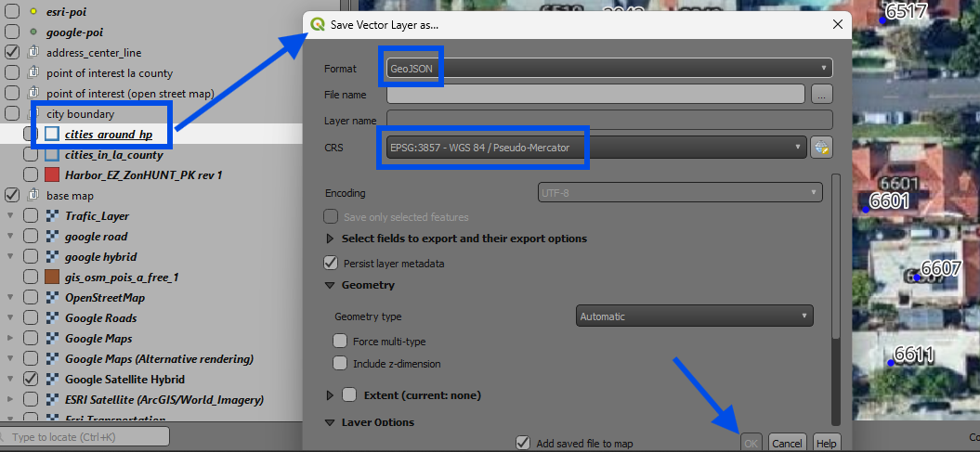The width and height of the screenshot is (980, 452).
Task: Click the OpenStreetMap raster layer icon
Action: [x=52, y=297]
